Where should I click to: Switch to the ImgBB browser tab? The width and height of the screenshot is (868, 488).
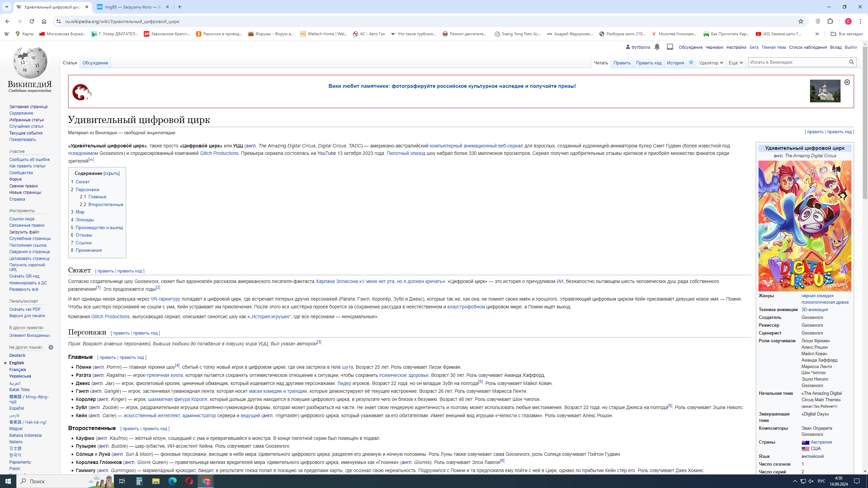(133, 7)
